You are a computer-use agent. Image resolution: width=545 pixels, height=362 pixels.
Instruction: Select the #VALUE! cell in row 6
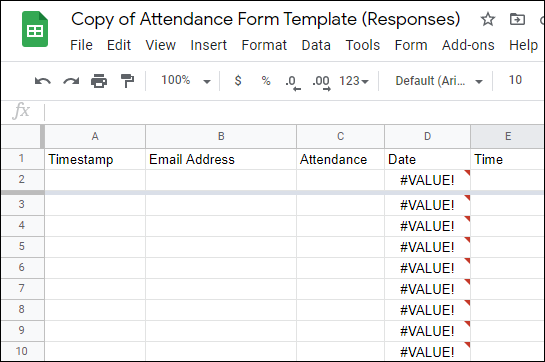click(428, 268)
